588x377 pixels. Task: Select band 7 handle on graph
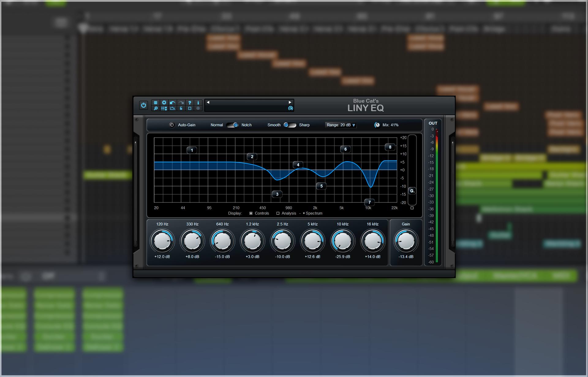[x=370, y=202]
